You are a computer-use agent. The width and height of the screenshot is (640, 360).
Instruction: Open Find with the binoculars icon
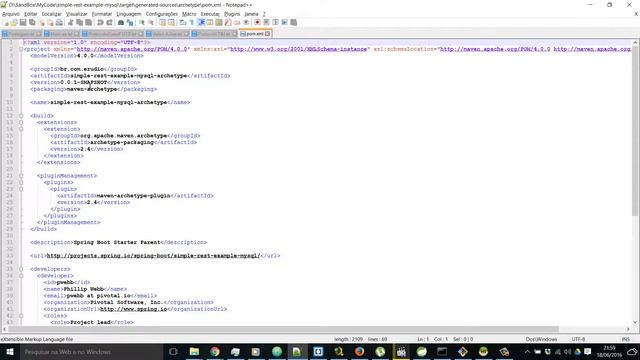[121, 22]
